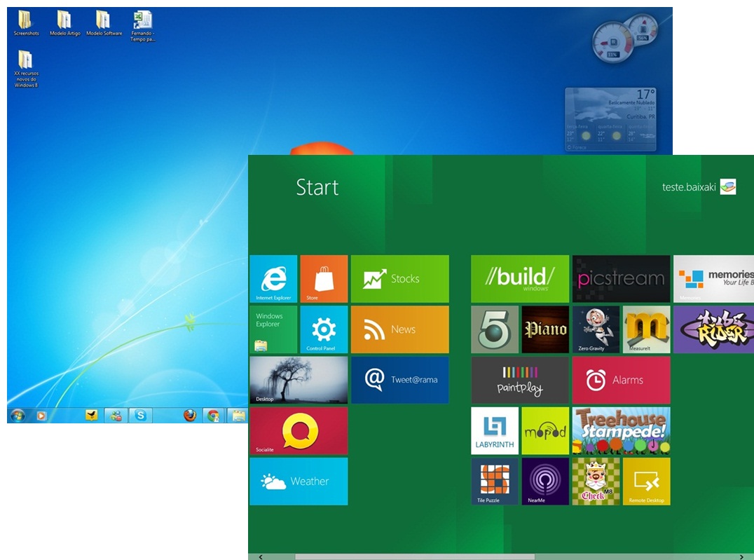This screenshot has height=560, width=754.
Task: Select the Modelo Artigo desktop folder
Action: click(x=65, y=23)
